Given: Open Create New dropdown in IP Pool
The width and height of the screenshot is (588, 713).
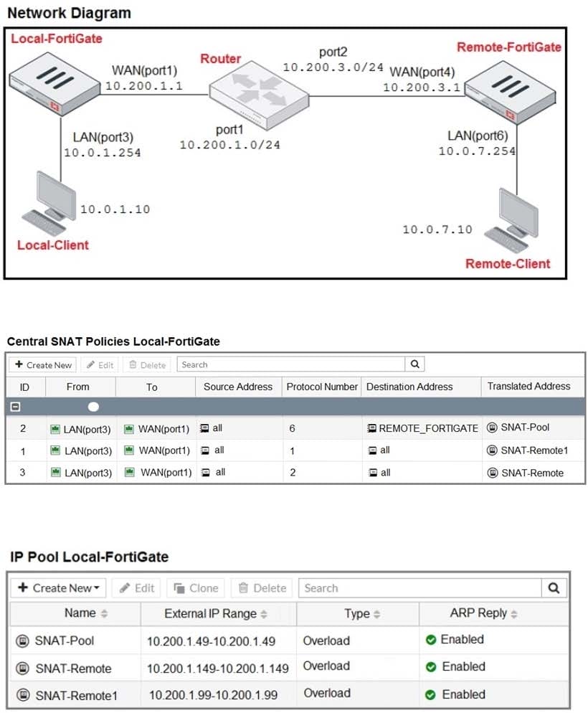Looking at the screenshot, I should click(58, 588).
